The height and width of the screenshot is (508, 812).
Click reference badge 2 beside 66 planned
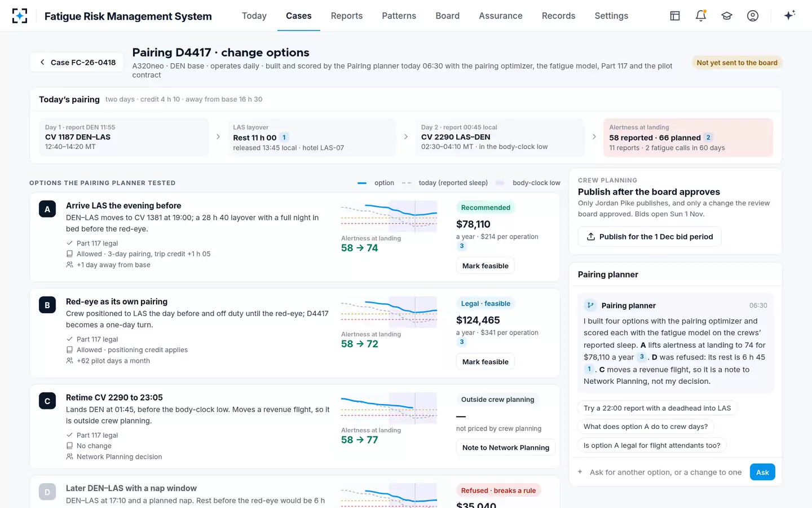[x=708, y=137]
